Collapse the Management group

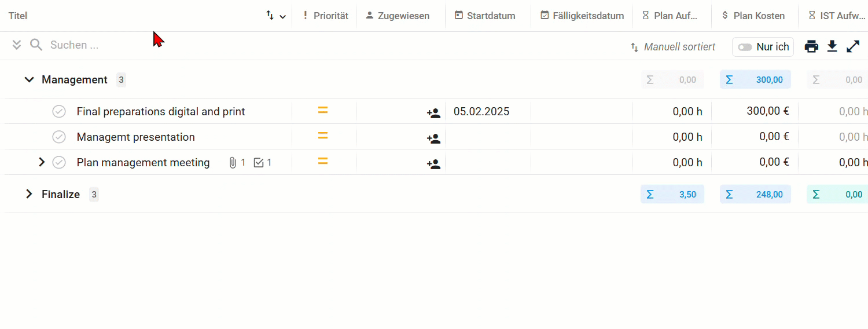pyautogui.click(x=29, y=79)
